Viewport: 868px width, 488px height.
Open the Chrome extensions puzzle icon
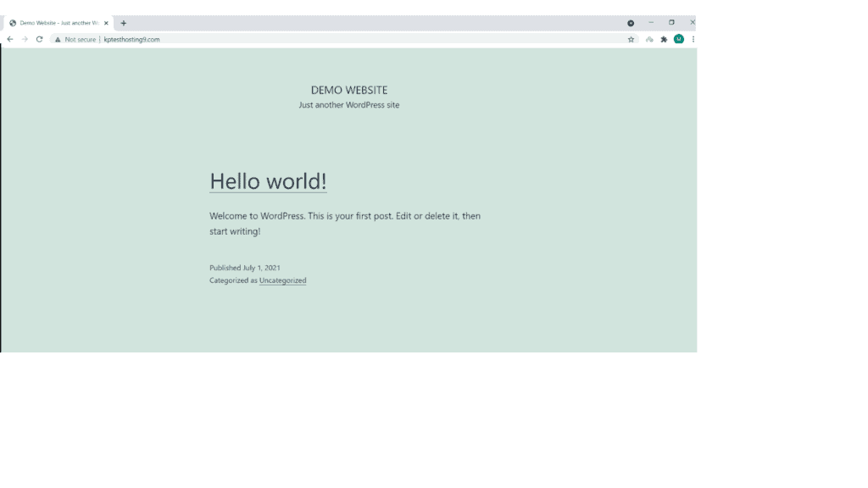point(664,39)
